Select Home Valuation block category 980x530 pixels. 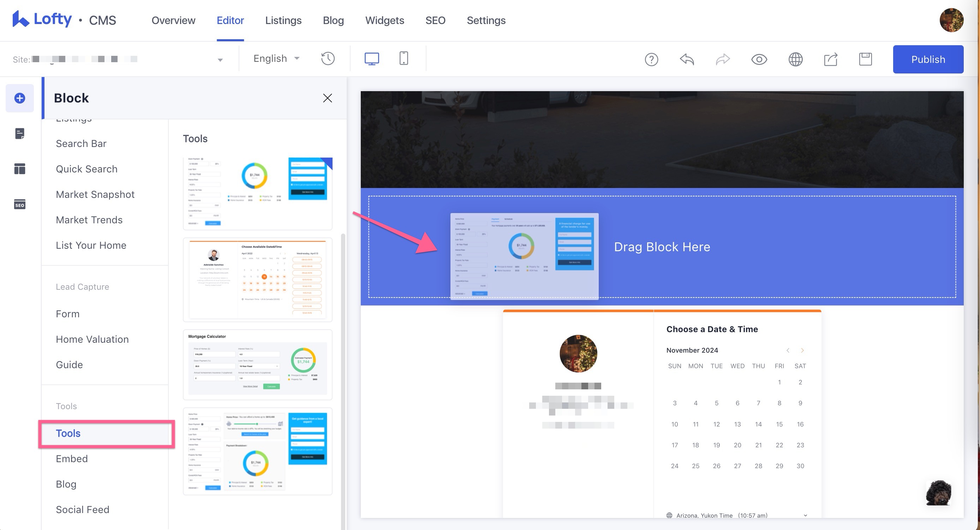tap(92, 339)
